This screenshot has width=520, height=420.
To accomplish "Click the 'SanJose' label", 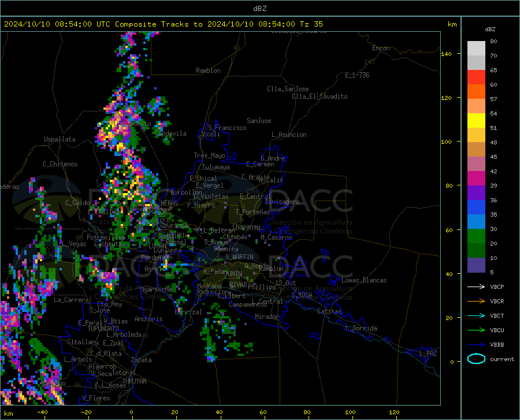I will [259, 121].
